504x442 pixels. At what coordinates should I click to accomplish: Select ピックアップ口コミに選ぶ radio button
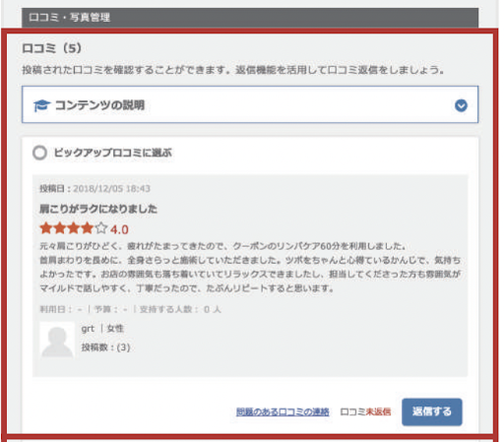point(39,153)
